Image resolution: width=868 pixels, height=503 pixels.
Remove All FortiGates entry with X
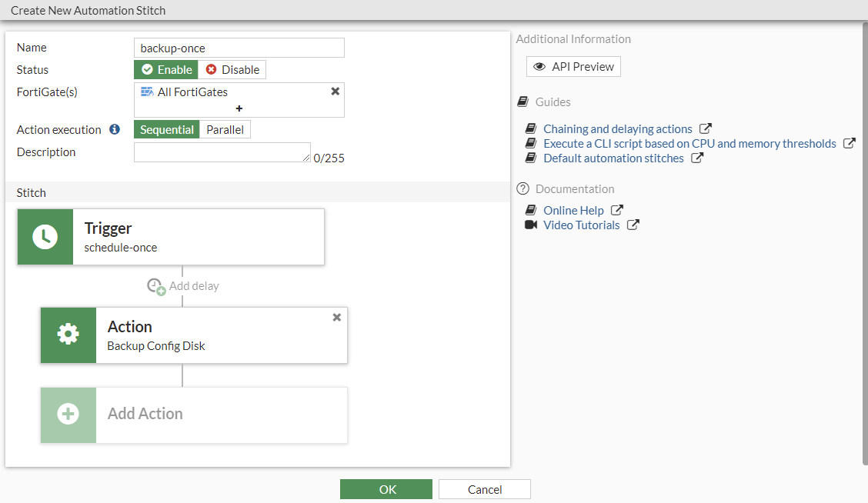335,91
